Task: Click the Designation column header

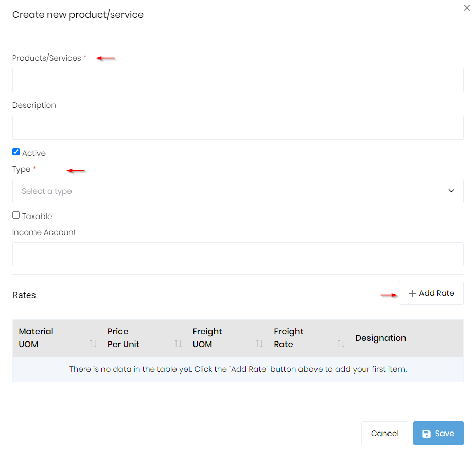Action: pyautogui.click(x=380, y=338)
